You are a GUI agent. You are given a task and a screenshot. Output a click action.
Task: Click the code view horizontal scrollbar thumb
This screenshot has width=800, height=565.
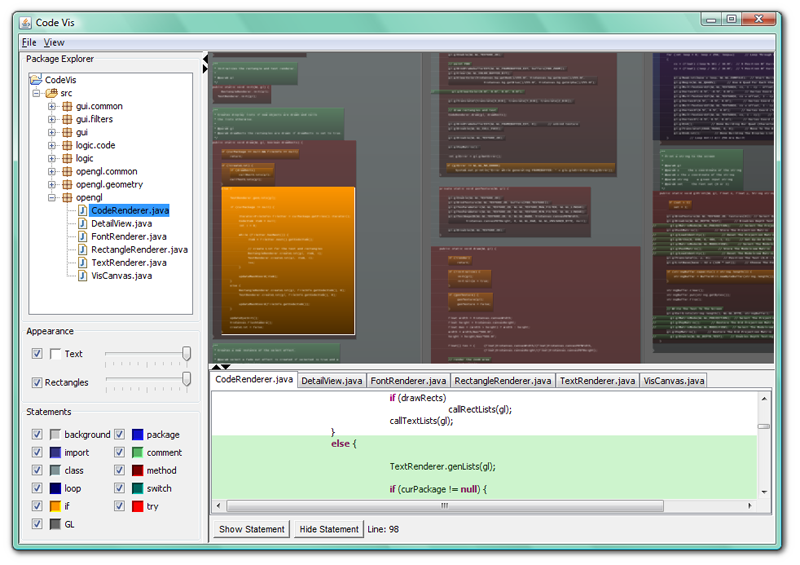tap(445, 506)
